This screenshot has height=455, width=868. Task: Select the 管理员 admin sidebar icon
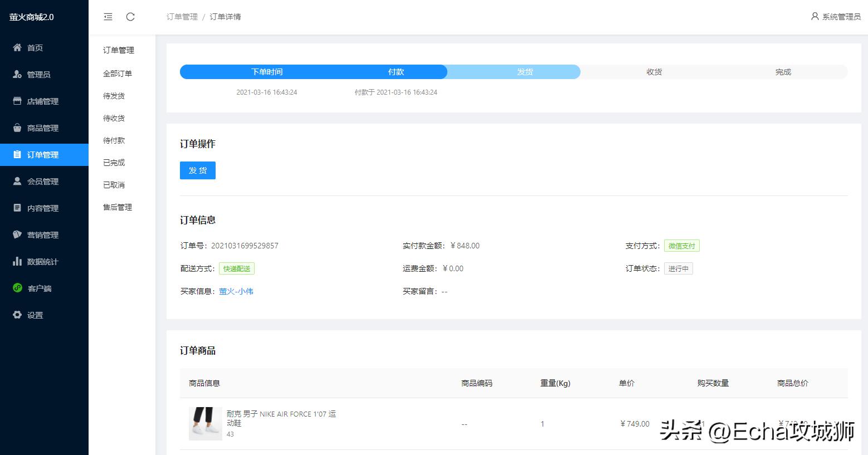point(18,74)
